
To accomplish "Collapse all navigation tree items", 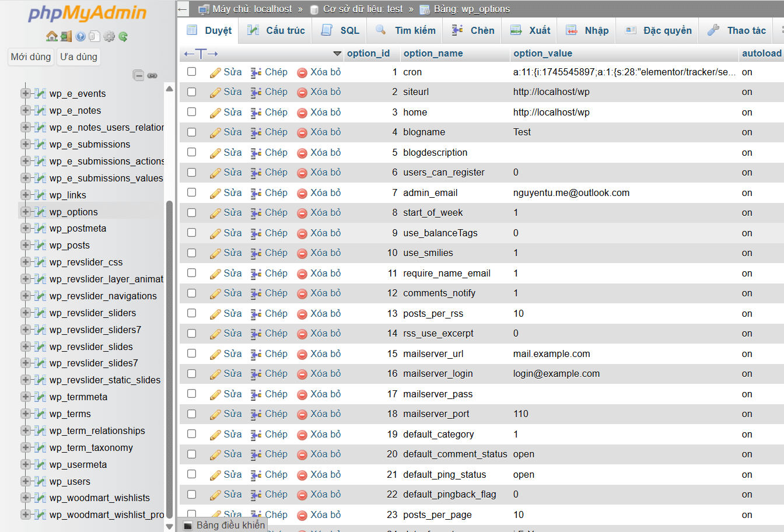I will [138, 75].
